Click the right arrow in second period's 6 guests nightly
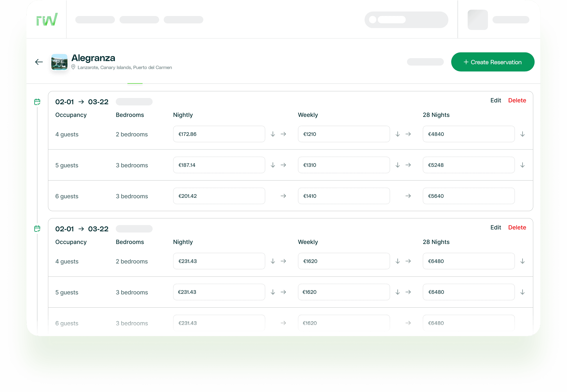 pyautogui.click(x=283, y=323)
